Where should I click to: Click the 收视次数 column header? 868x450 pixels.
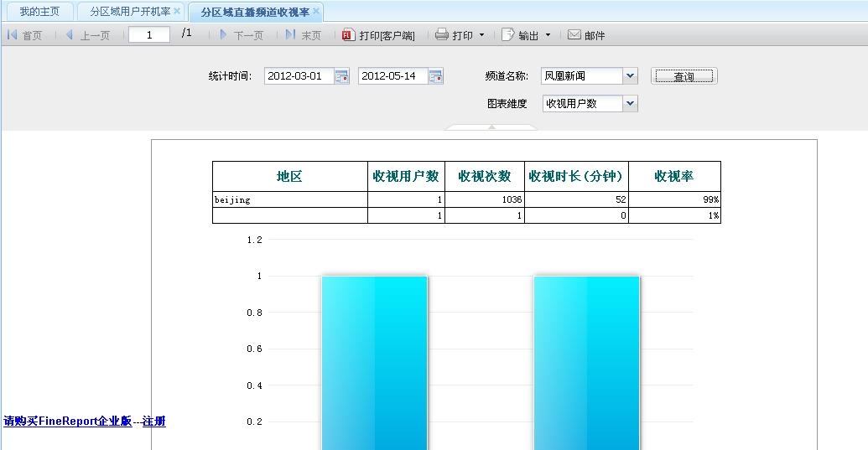(x=485, y=176)
